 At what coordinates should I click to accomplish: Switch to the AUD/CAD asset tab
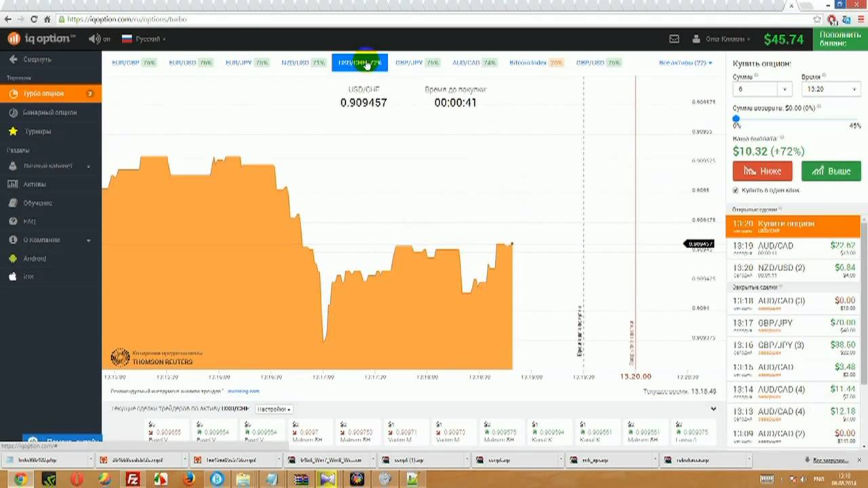click(x=474, y=62)
